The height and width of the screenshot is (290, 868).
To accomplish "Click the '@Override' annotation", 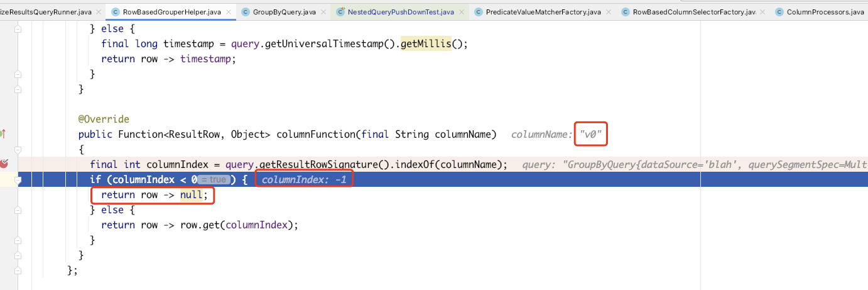I will 104,119.
